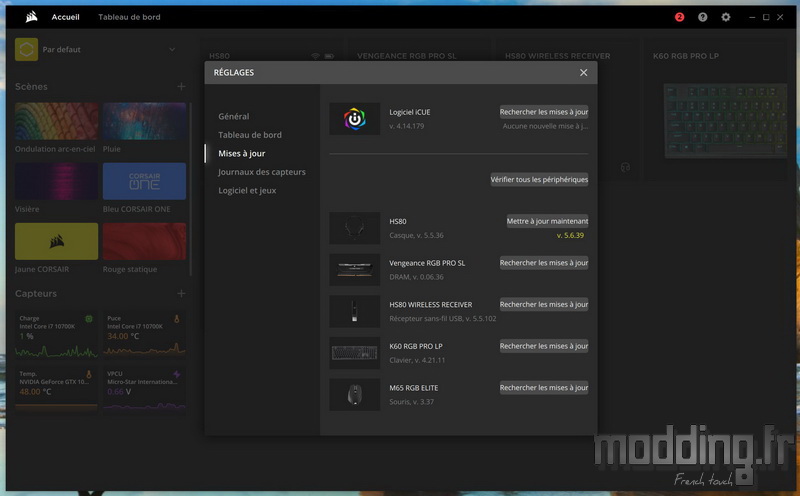
Task: Click the VENGEANCE RGB PRO SL card title
Action: pos(407,56)
